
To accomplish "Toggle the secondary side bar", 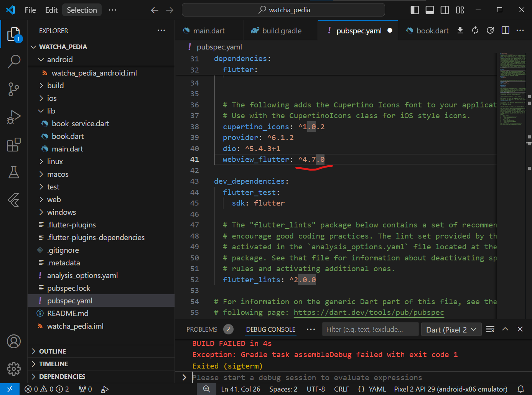I will click(x=445, y=10).
